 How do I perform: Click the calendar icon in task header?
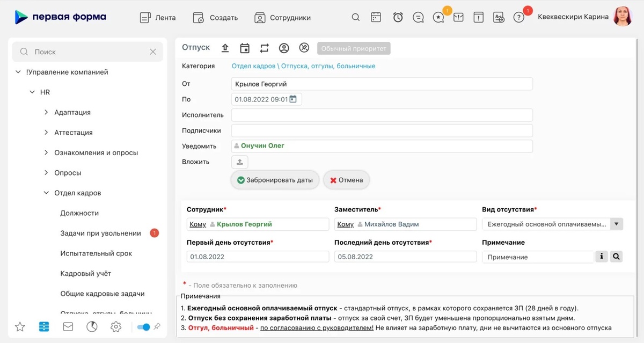coord(245,48)
